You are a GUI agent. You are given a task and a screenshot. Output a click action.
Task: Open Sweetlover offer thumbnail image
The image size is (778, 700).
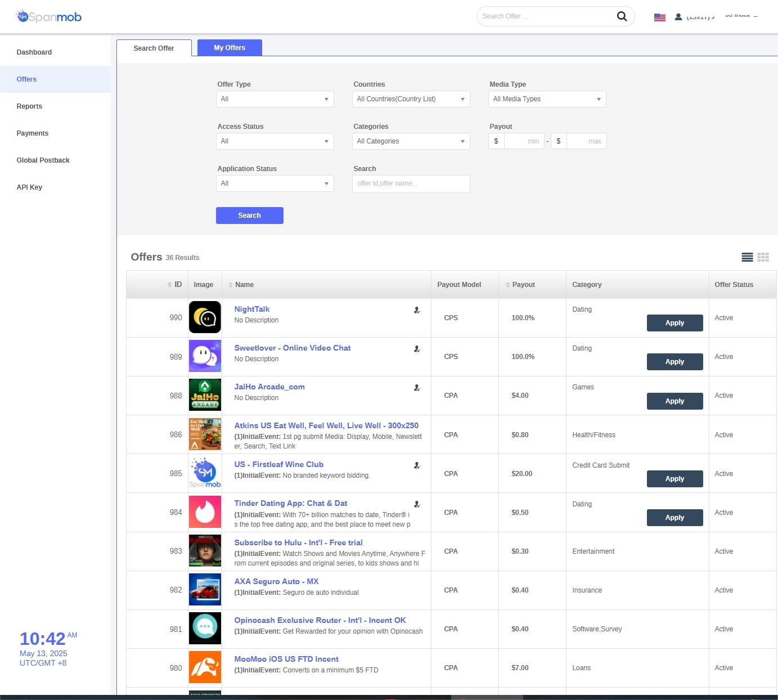pyautogui.click(x=205, y=356)
